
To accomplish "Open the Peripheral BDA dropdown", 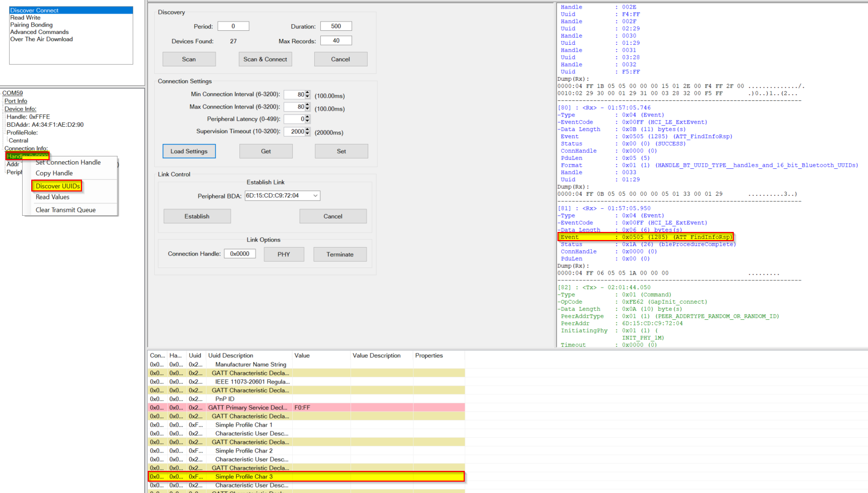I will pyautogui.click(x=315, y=196).
